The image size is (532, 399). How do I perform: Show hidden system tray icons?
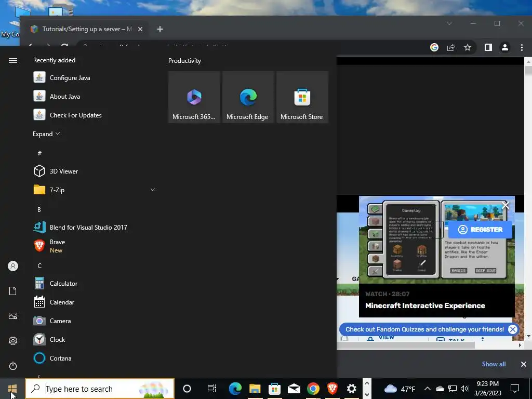click(x=428, y=389)
